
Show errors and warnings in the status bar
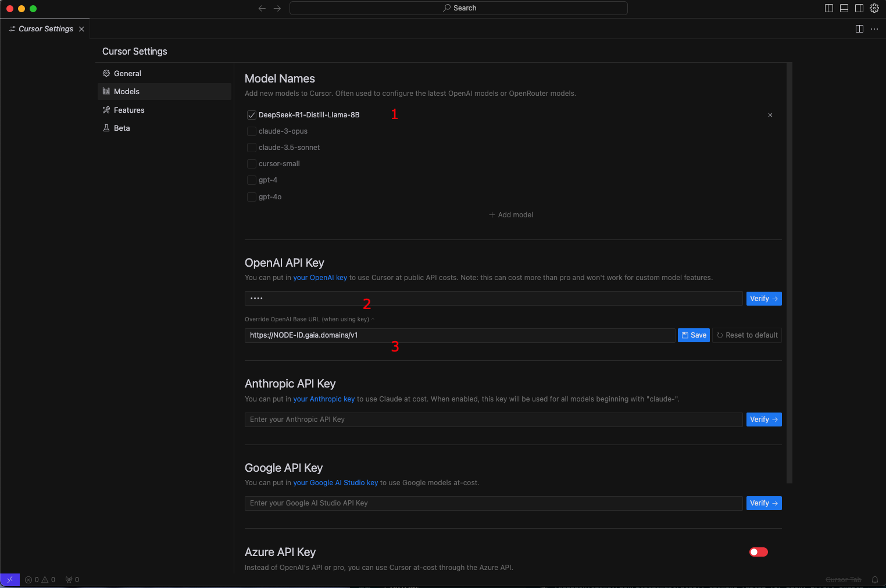[x=40, y=580]
